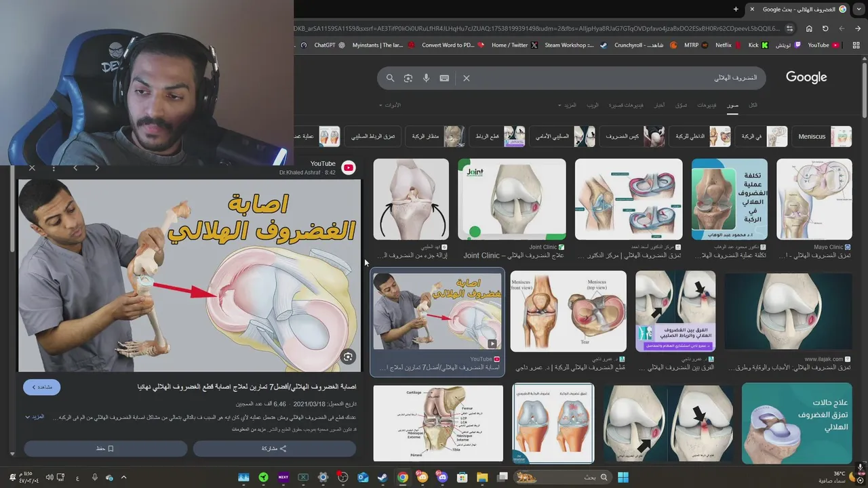Expand description with المزيد chevron

35,417
